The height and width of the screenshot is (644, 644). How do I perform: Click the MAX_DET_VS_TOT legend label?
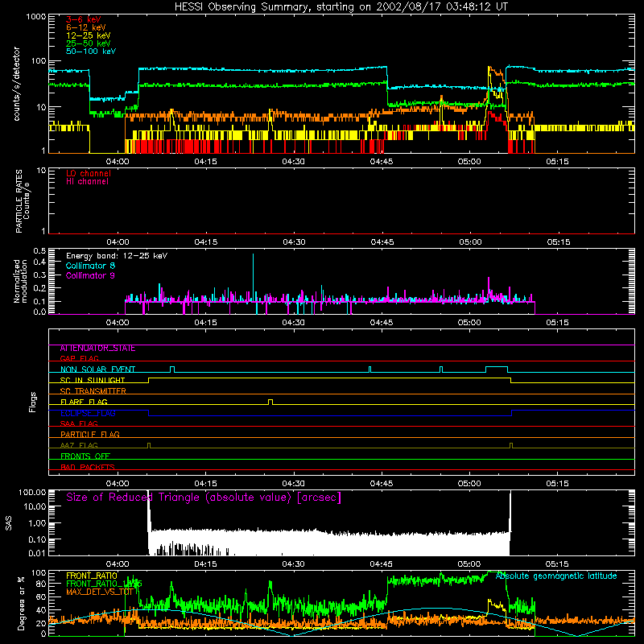coord(99,592)
